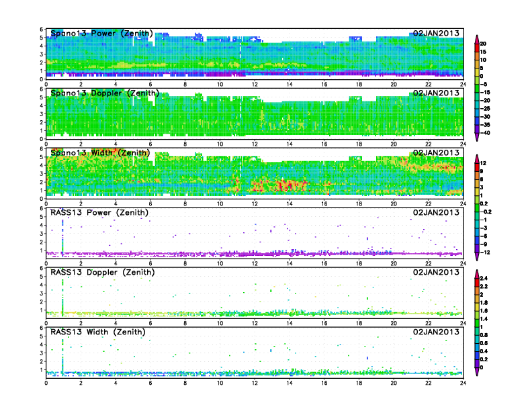Click the 02JAN2013 date in Spano13 Power panel
The image size is (532, 411).
click(x=436, y=33)
